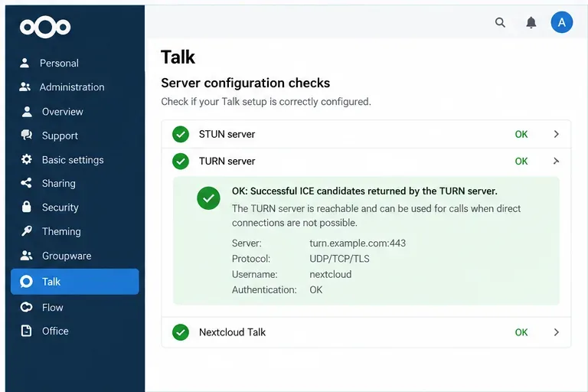Expand the STUN server row chevron

point(556,134)
